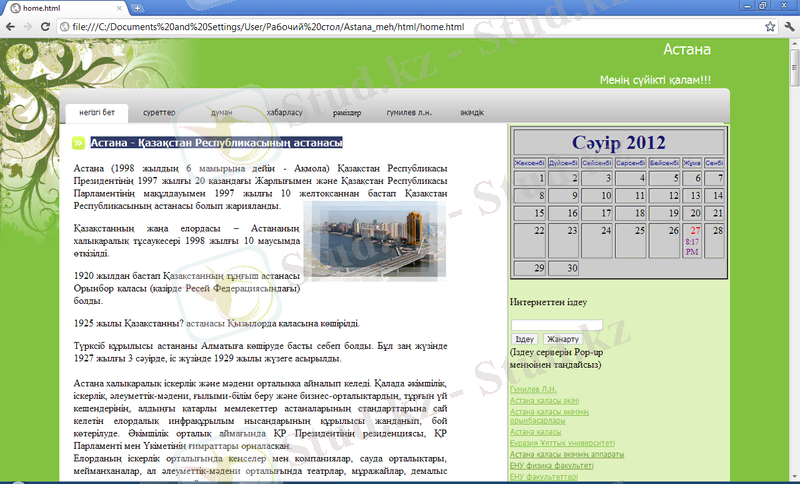The height and width of the screenshot is (484, 800).
Task: Open the негізгі бет tab
Action: pyautogui.click(x=97, y=113)
